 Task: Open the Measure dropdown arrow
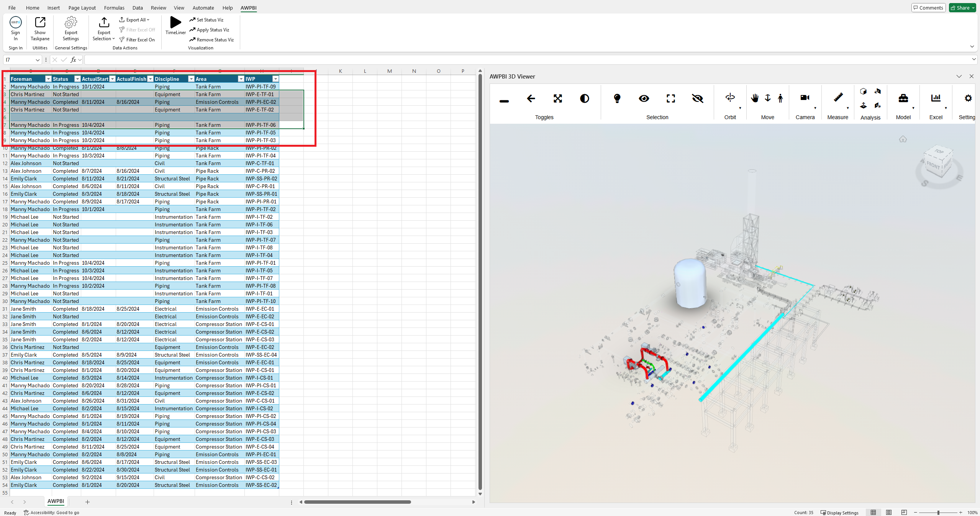tap(848, 108)
